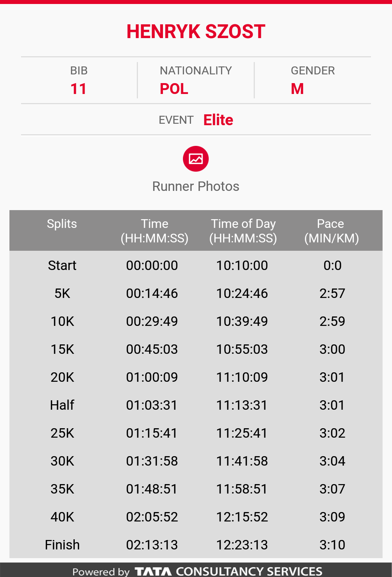The height and width of the screenshot is (577, 392).
Task: Select the Finish split row label
Action: (x=62, y=545)
